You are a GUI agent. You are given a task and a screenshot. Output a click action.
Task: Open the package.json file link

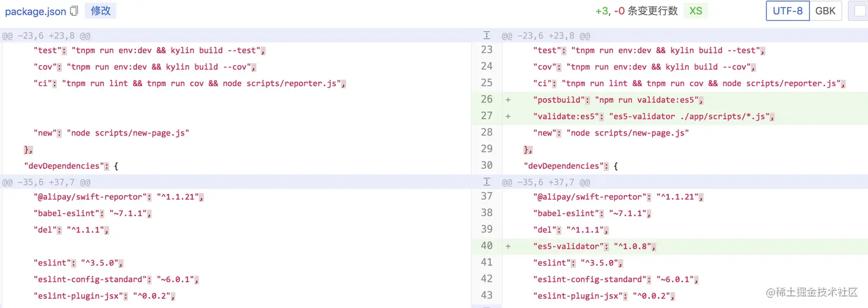(x=36, y=11)
